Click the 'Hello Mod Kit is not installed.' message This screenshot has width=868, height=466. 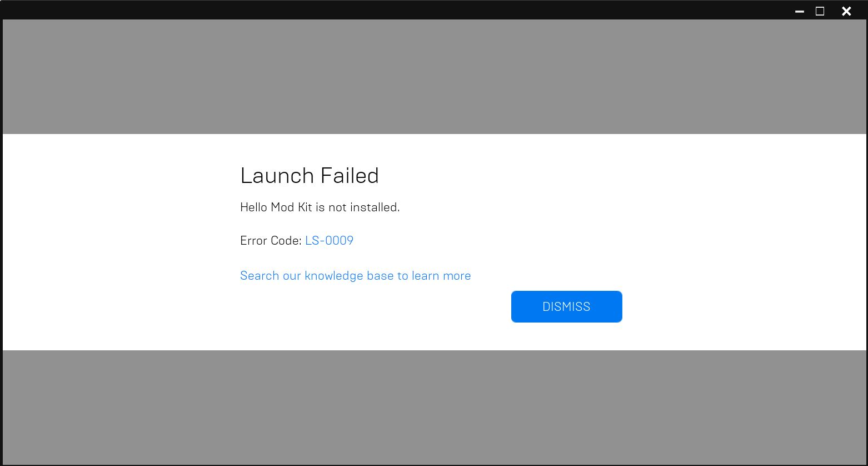pos(320,207)
